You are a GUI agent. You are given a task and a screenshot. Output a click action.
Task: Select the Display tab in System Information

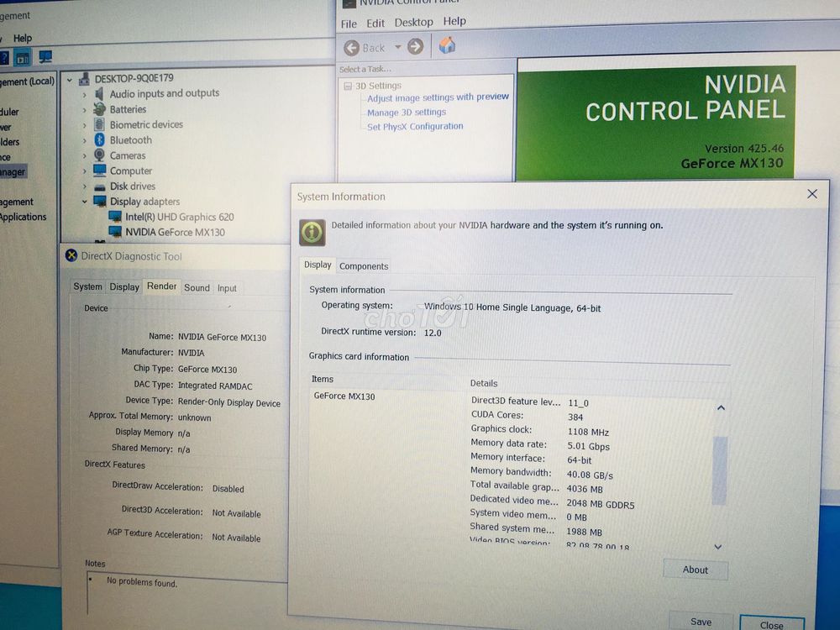point(318,265)
